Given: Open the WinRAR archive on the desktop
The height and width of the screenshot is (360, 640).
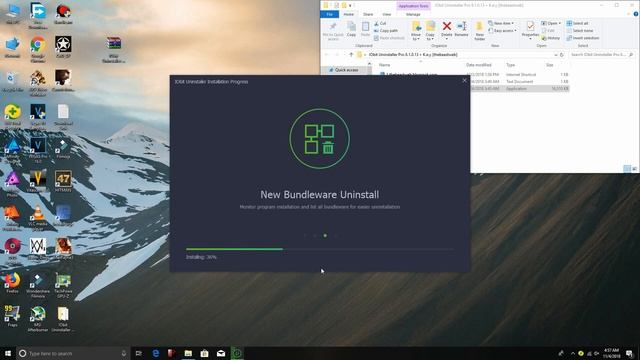Looking at the screenshot, I should (114, 50).
